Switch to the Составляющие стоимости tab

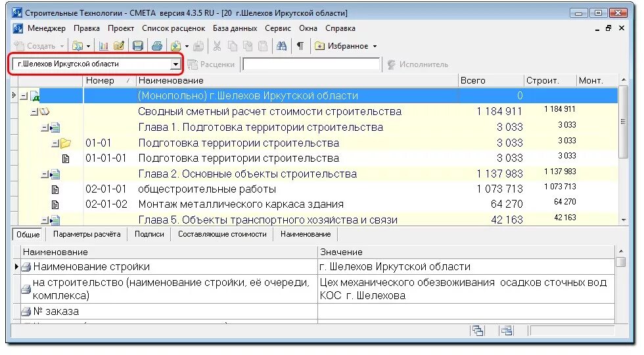(x=222, y=234)
